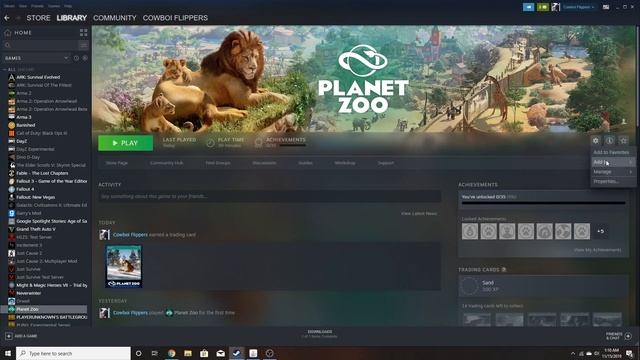The image size is (640, 360).
Task: Click the last locked achievement paw icon
Action: point(582,231)
